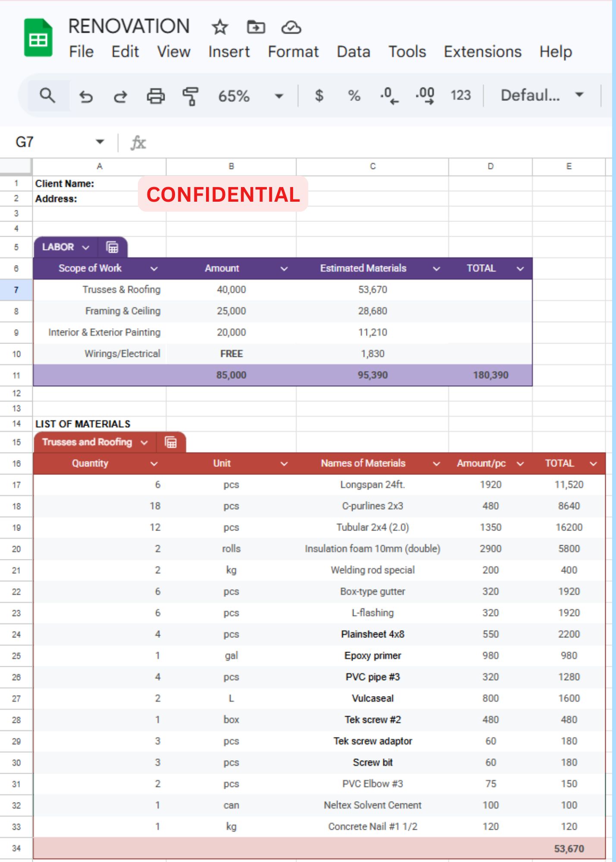Open the Edit menu
This screenshot has height=862, width=616.
[x=125, y=52]
